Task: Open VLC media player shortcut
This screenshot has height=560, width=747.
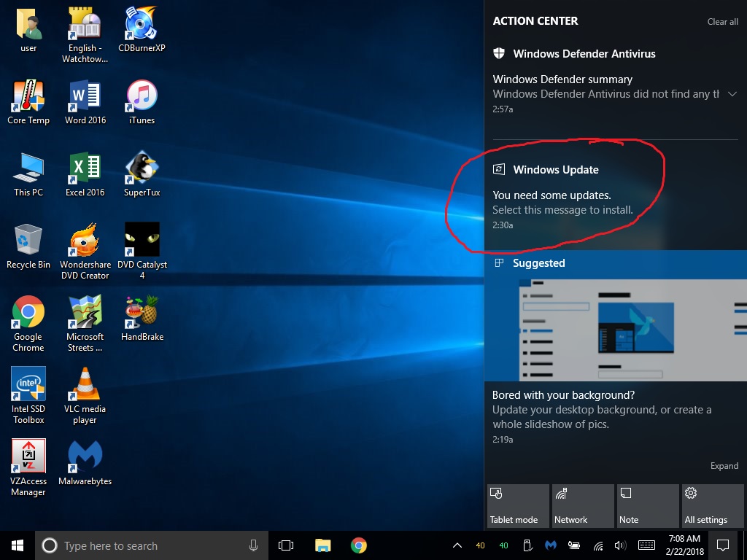Action: 85,396
